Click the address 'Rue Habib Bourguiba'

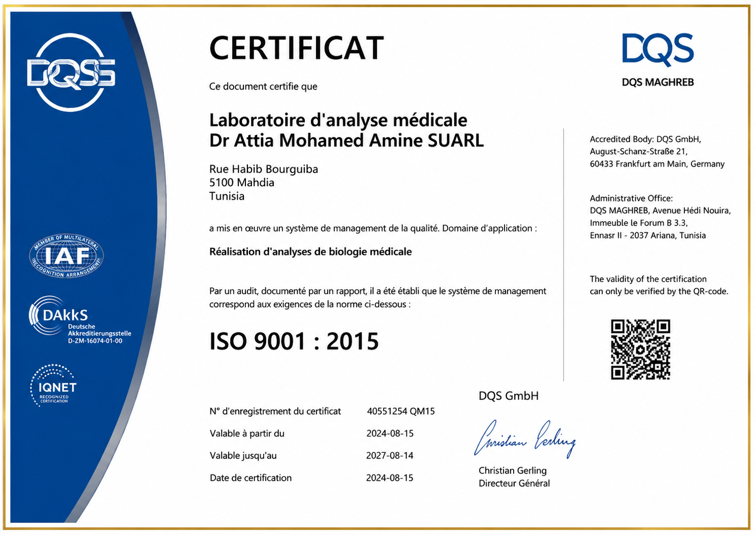pos(264,169)
